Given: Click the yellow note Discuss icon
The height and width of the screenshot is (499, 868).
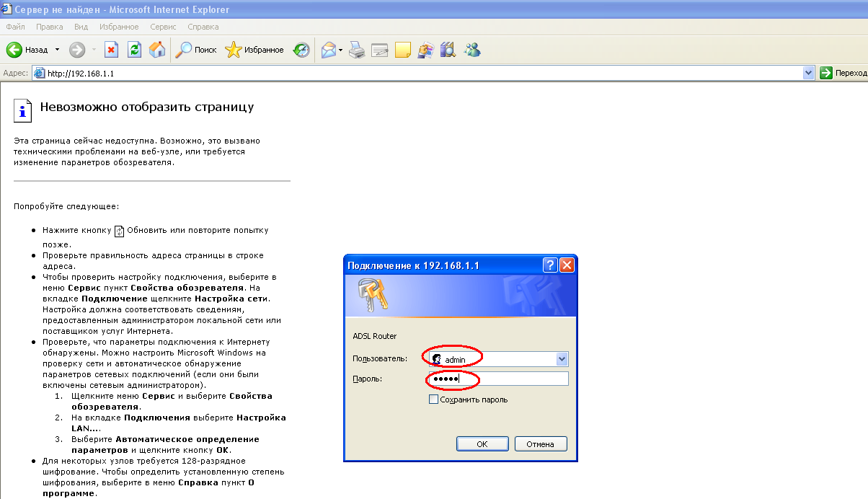Looking at the screenshot, I should coord(403,50).
